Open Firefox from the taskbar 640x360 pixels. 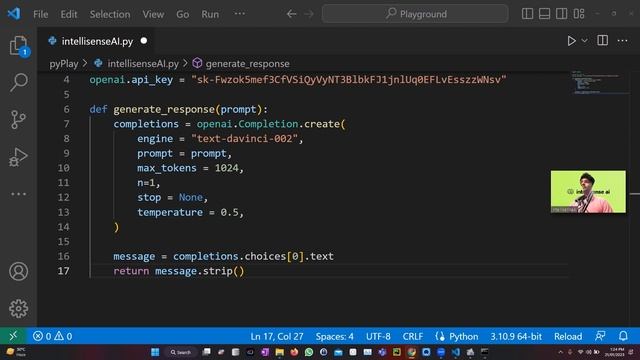[x=294, y=352]
